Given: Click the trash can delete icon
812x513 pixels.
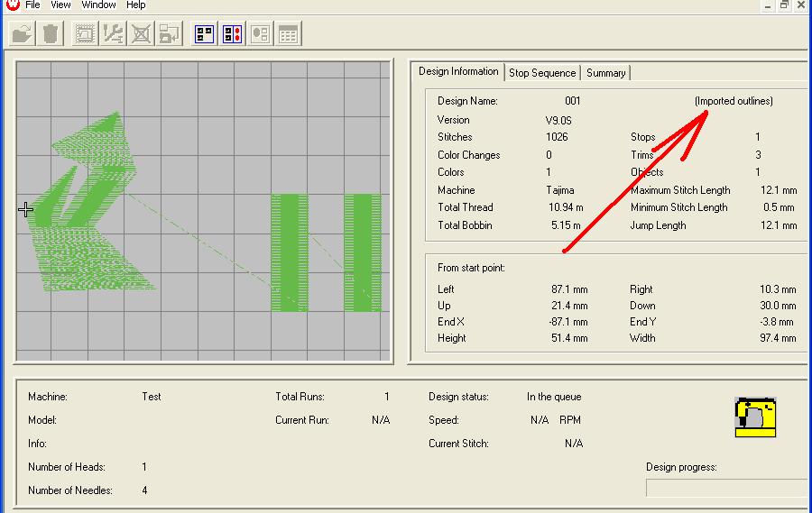Looking at the screenshot, I should [x=51, y=34].
